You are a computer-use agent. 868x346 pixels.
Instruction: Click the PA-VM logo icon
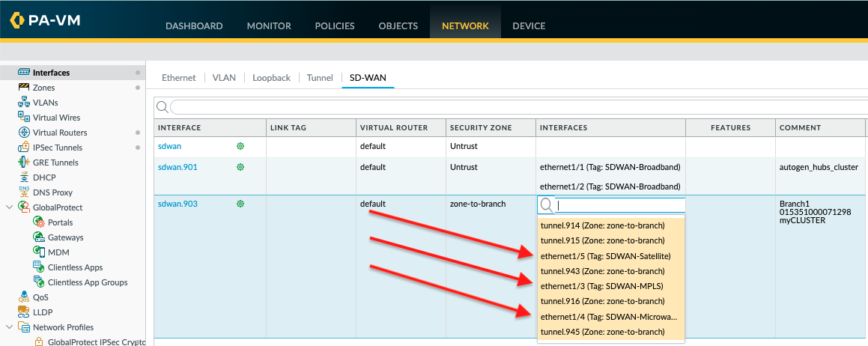click(17, 21)
